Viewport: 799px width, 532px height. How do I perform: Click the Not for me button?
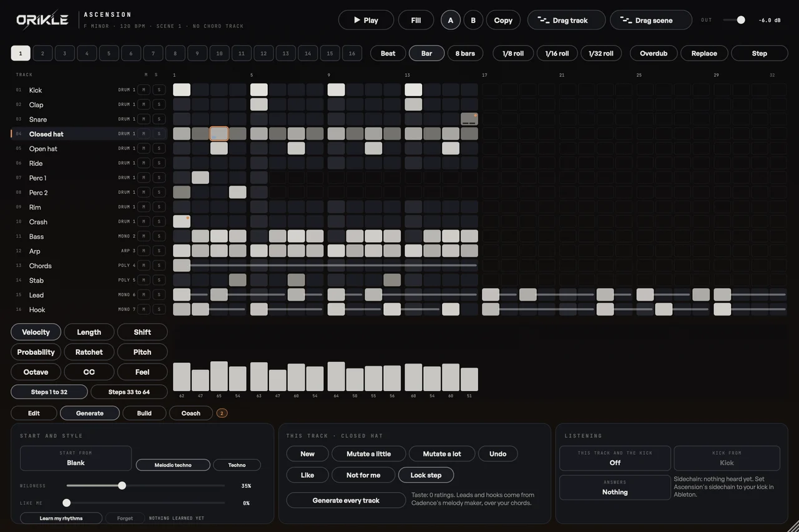click(363, 475)
